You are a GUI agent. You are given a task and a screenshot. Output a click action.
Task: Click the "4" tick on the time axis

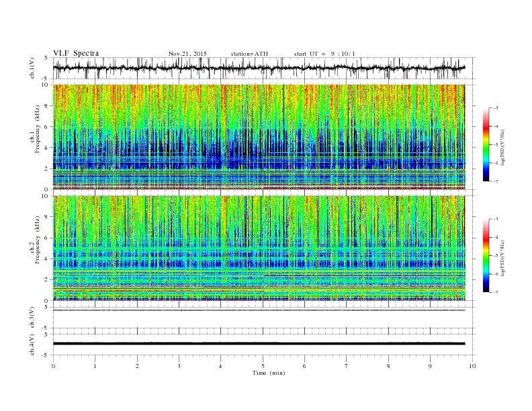221,366
